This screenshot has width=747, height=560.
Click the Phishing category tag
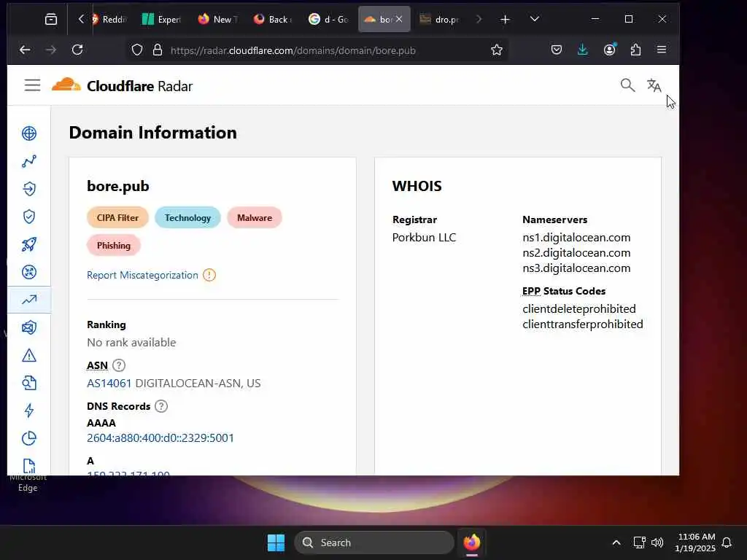coord(113,245)
